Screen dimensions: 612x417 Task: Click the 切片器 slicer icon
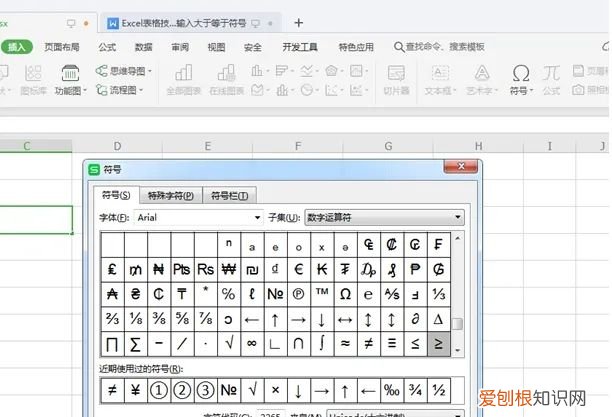click(x=396, y=80)
